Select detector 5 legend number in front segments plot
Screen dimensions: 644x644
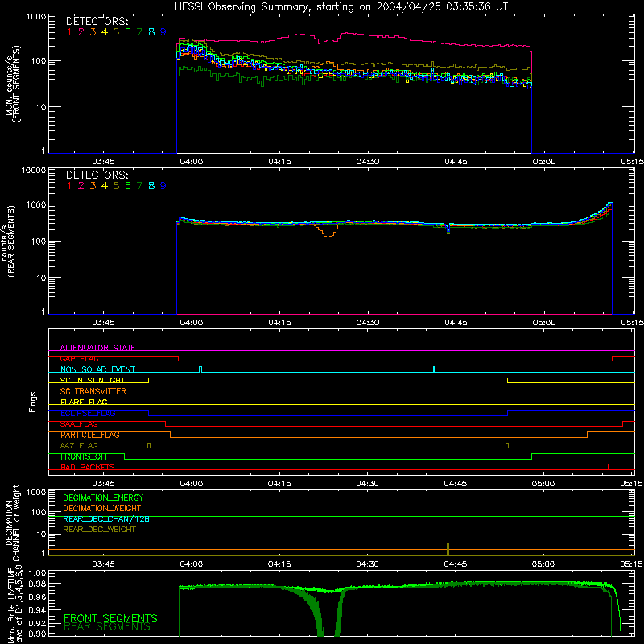point(116,32)
